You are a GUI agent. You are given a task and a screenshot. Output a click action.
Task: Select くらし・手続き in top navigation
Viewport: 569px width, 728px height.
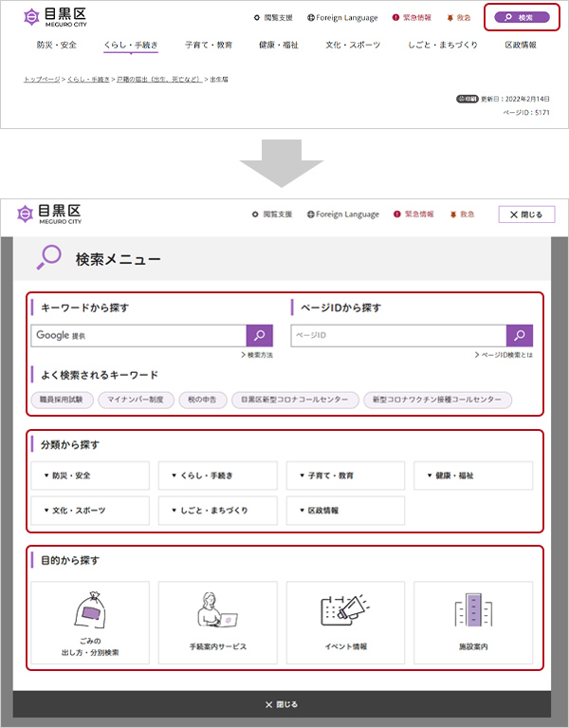tap(131, 45)
